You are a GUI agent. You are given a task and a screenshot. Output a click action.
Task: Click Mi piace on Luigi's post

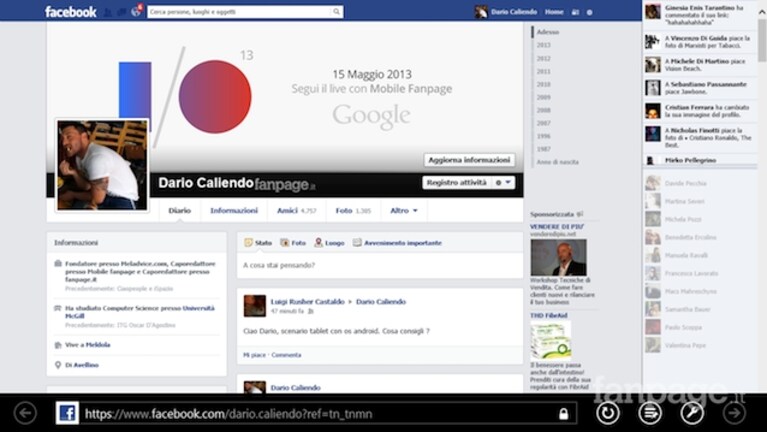[254, 355]
